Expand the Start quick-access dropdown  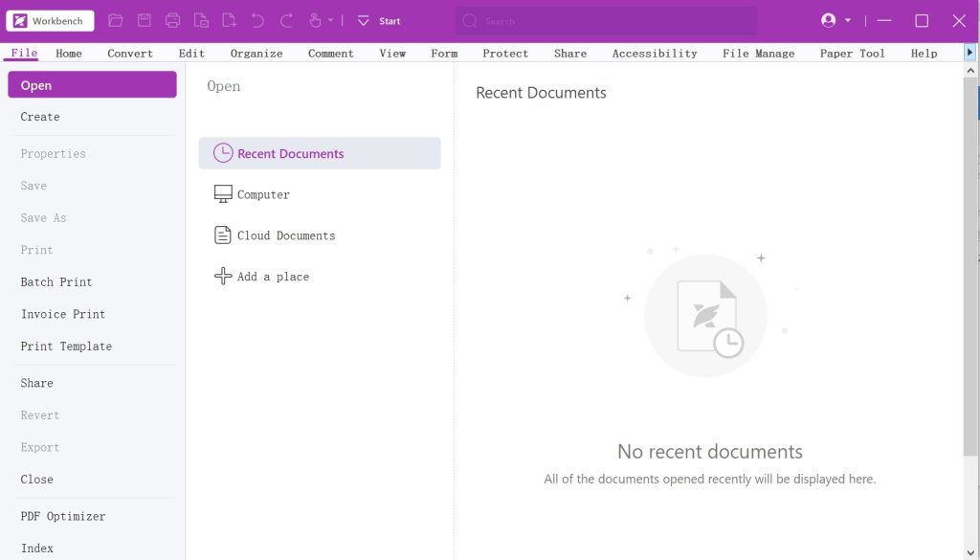[x=364, y=20]
